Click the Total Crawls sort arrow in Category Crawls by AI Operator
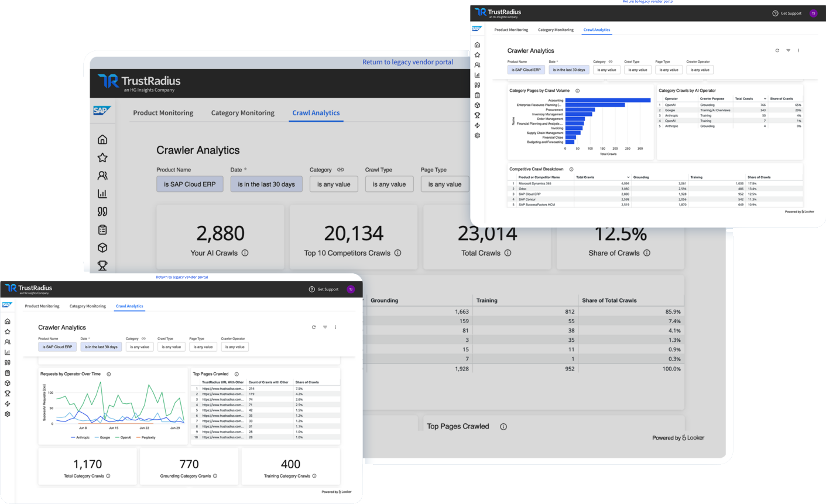The width and height of the screenshot is (826, 504). pyautogui.click(x=765, y=99)
